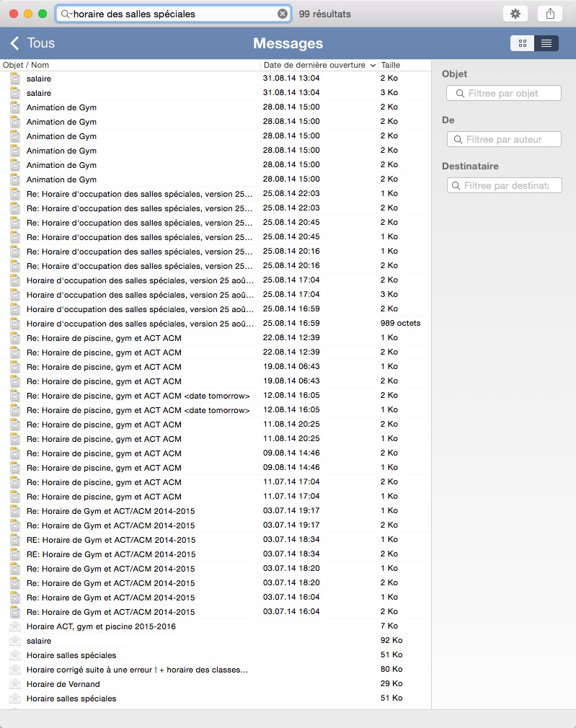Screen dimensions: 576x728
Task: Click icon of <date tomorrow> 1 Ko message
Action: tap(15, 410)
